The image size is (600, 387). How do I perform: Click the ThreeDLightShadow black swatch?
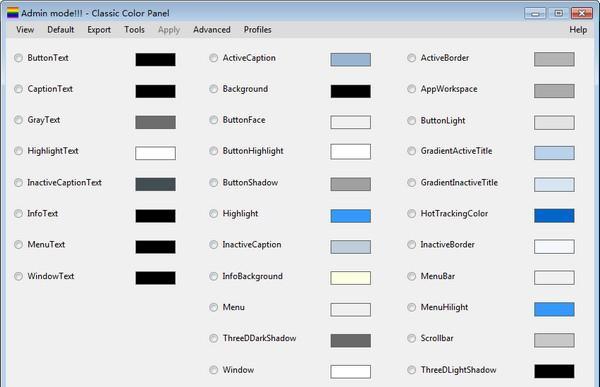click(x=554, y=371)
